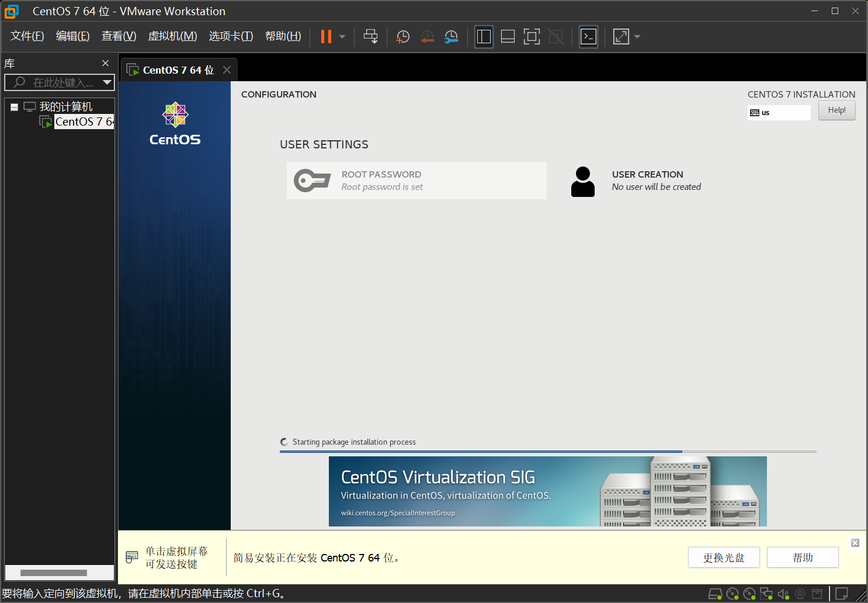Open the 编辑(E) menu
This screenshot has width=868, height=603.
(x=72, y=36)
